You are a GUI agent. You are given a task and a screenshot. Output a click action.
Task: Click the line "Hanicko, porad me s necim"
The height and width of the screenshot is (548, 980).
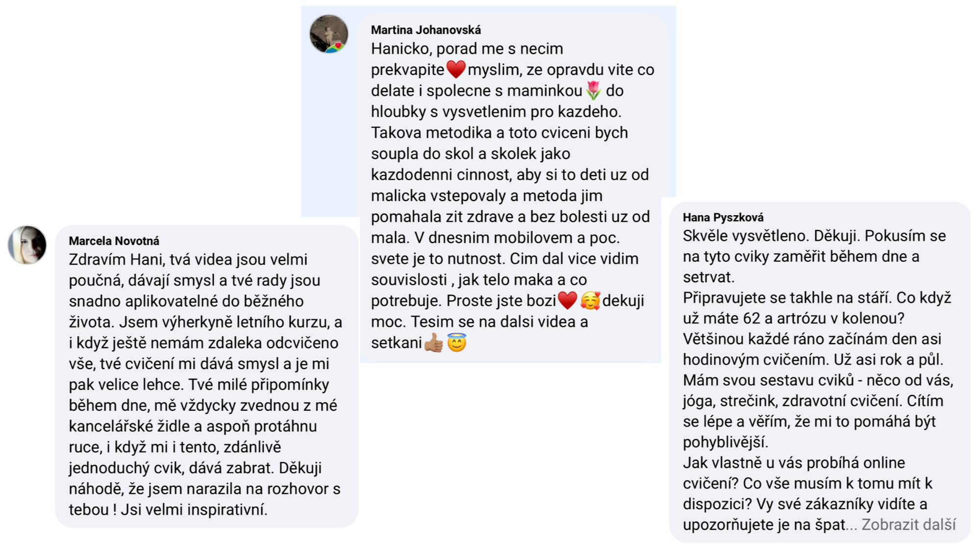[467, 49]
